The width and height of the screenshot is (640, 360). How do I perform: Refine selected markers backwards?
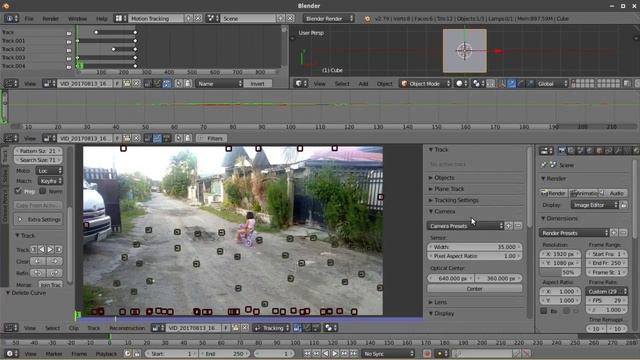point(38,273)
